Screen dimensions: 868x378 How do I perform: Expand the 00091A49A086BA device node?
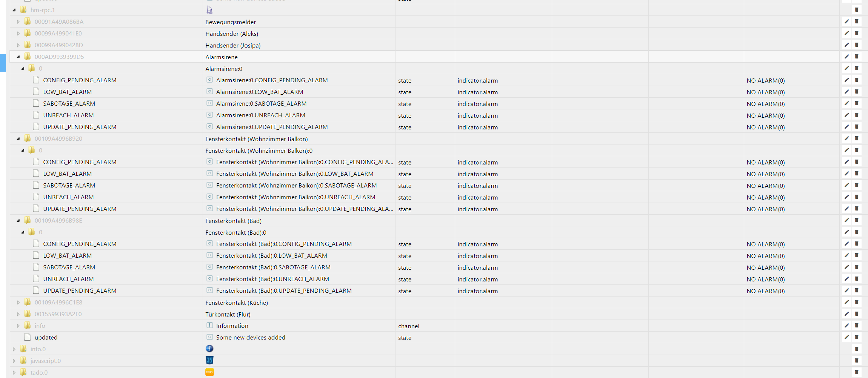(x=18, y=22)
